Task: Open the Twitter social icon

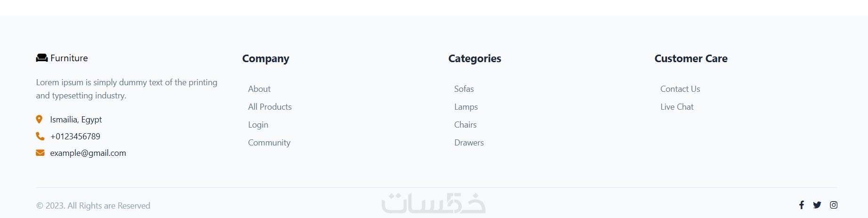Action: point(817,205)
